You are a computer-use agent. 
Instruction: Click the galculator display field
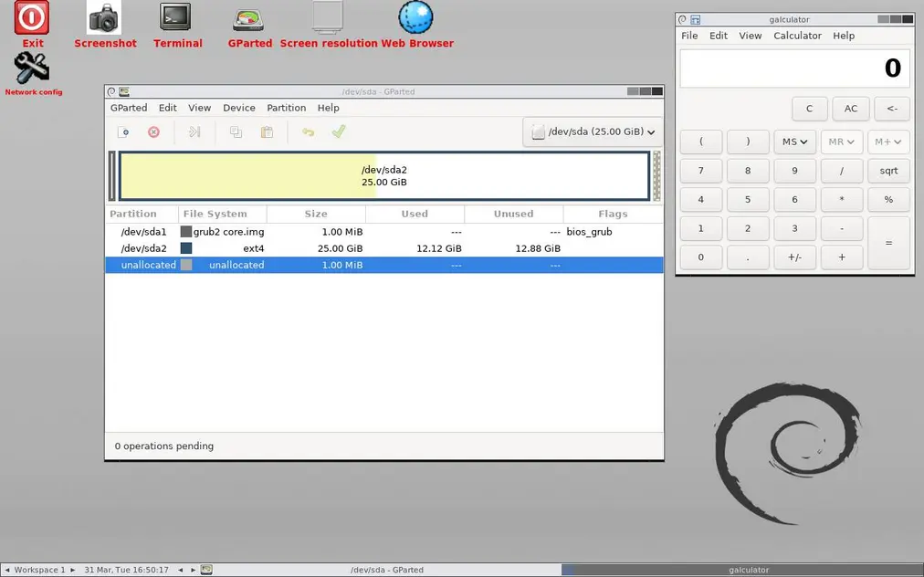794,68
